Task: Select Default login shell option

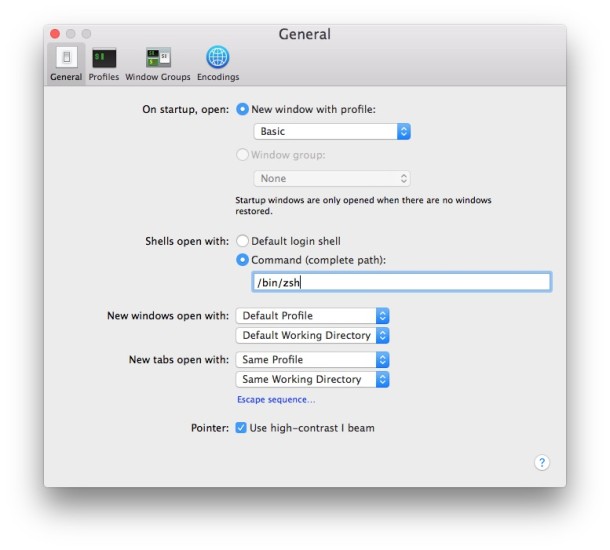Action: coord(242,241)
